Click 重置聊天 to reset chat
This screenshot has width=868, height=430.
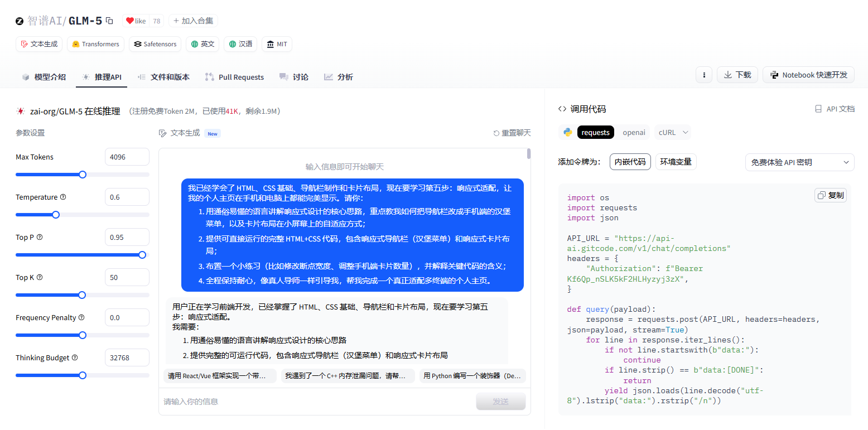click(512, 133)
